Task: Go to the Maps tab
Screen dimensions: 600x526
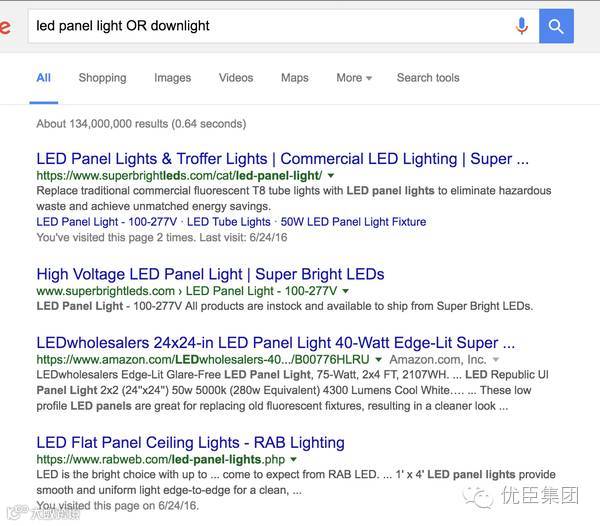Action: point(294,78)
